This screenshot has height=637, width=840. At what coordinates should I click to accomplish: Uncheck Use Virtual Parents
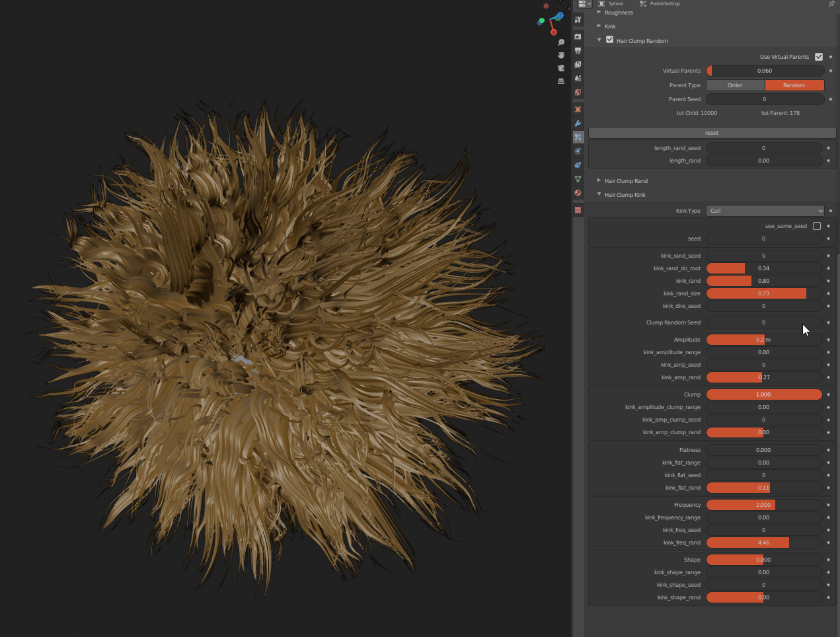click(819, 57)
